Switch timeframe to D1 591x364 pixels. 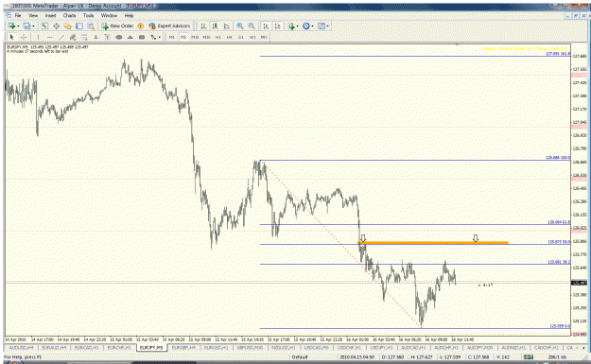coord(241,37)
